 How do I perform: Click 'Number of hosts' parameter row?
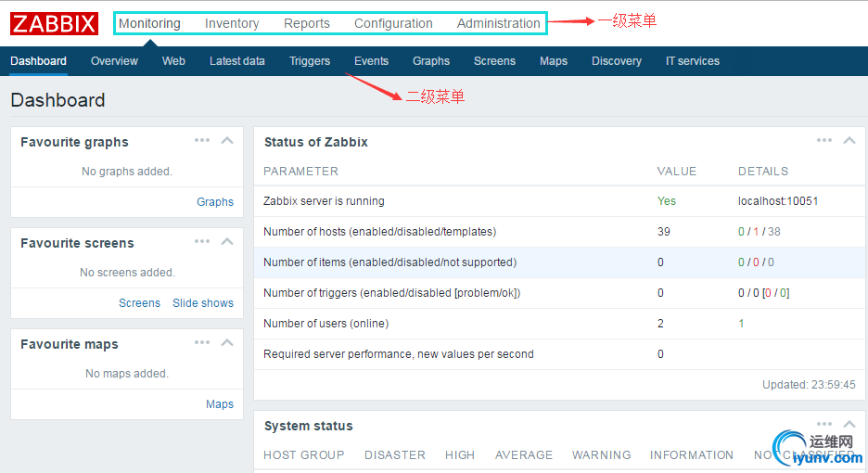[x=560, y=232]
